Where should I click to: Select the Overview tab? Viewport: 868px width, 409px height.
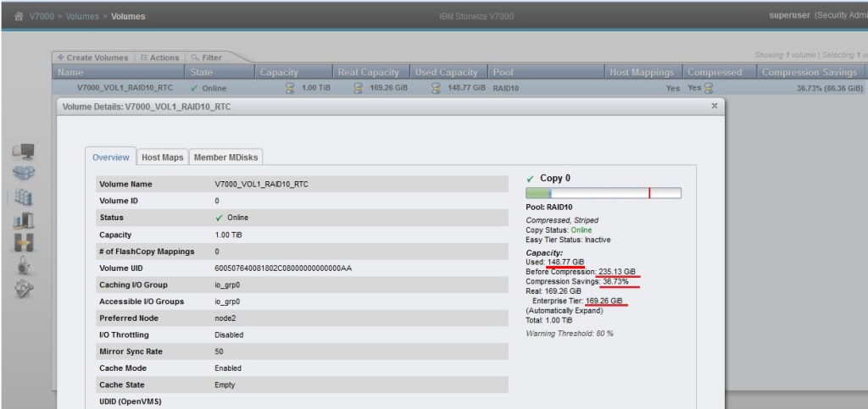110,158
